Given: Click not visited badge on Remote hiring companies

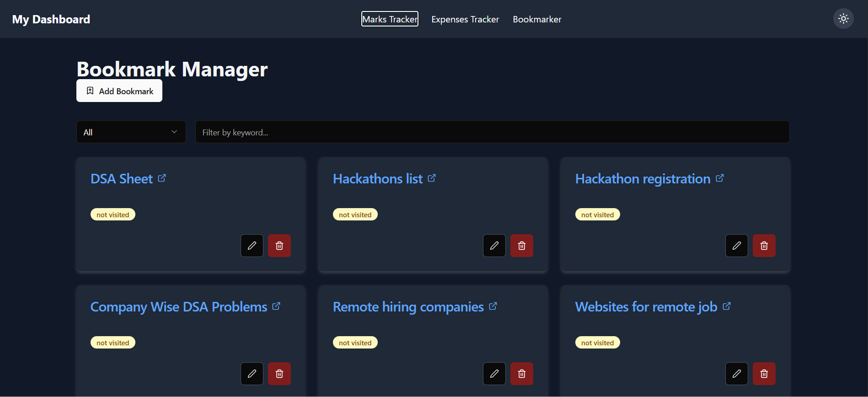Looking at the screenshot, I should click(355, 343).
